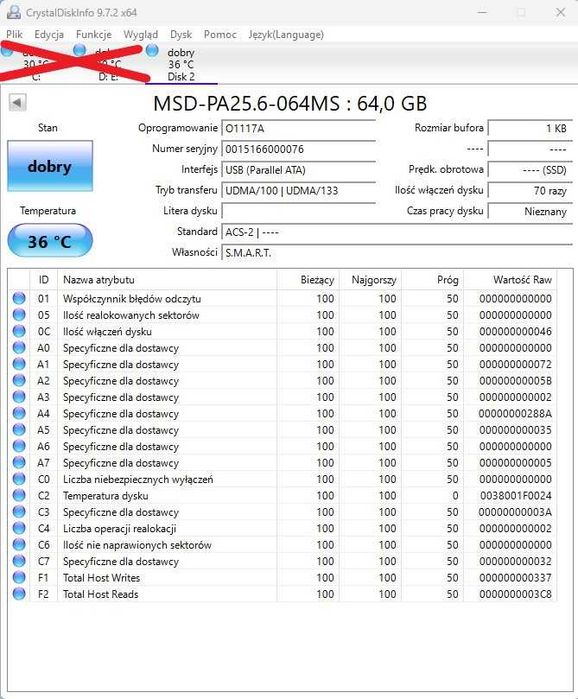Image resolution: width=578 pixels, height=699 pixels.
Task: Click status orb in row C3
Action: (x=19, y=512)
